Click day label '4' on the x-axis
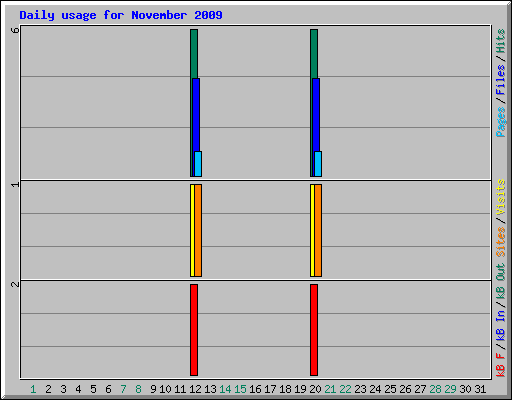This screenshot has height=400, width=512. [x=78, y=389]
